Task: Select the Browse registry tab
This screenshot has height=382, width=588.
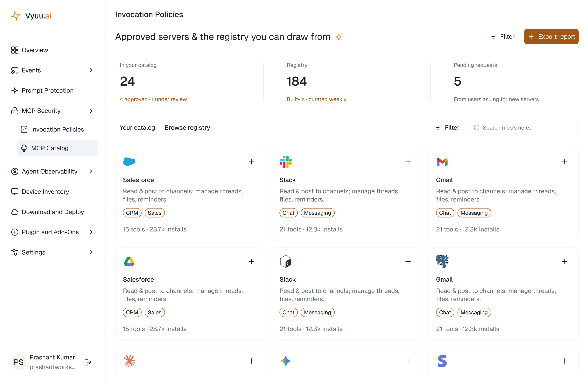Action: (x=187, y=128)
